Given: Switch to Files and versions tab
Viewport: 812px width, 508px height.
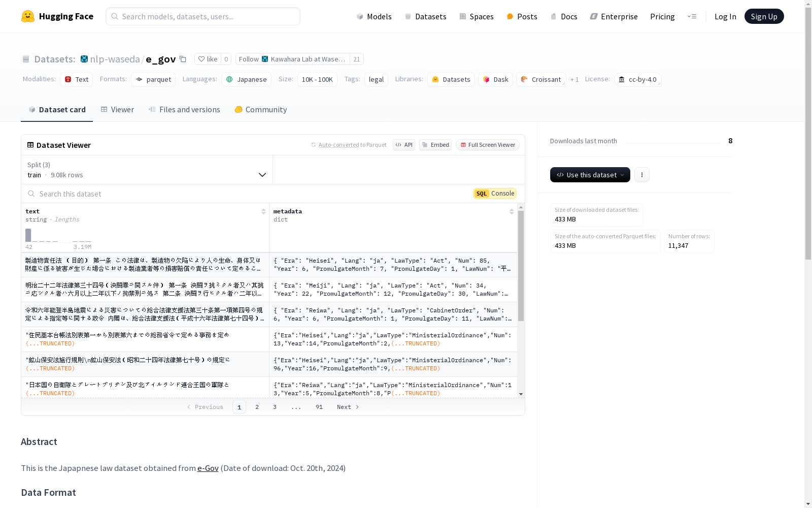Looking at the screenshot, I should point(184,109).
